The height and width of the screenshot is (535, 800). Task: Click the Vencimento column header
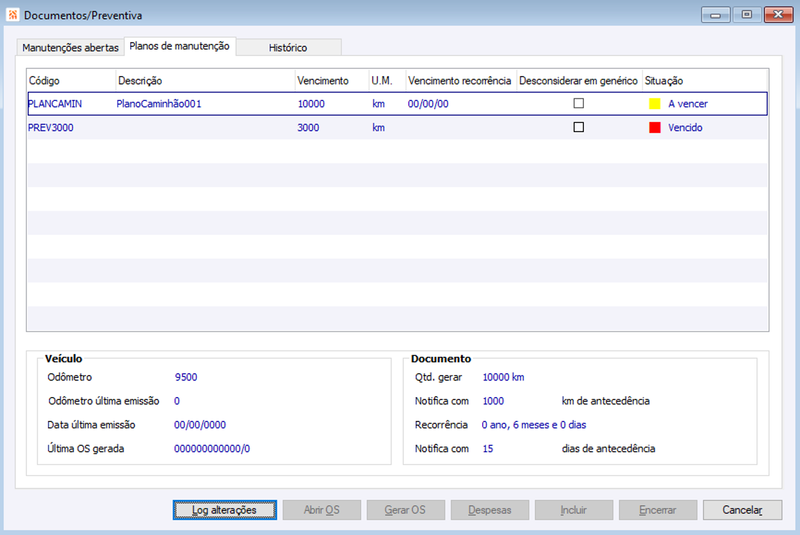pyautogui.click(x=332, y=81)
